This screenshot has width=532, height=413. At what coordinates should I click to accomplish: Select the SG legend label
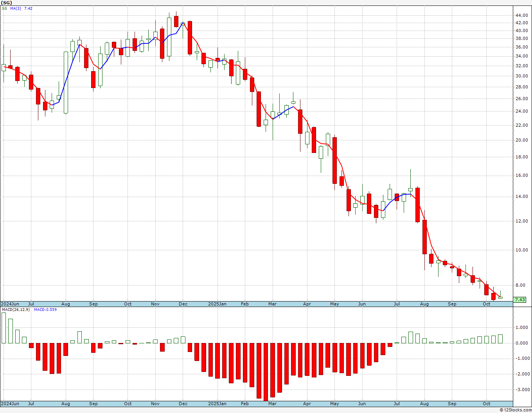pyautogui.click(x=4, y=8)
